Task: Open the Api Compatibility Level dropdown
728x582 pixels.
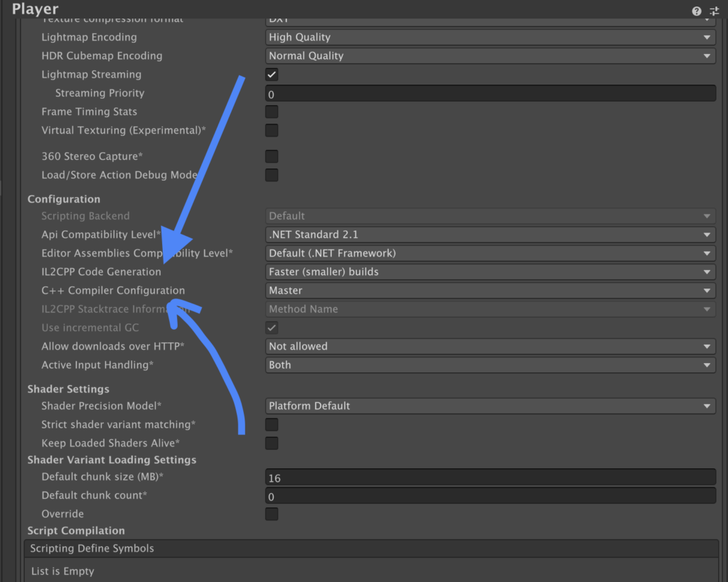Action: (490, 235)
